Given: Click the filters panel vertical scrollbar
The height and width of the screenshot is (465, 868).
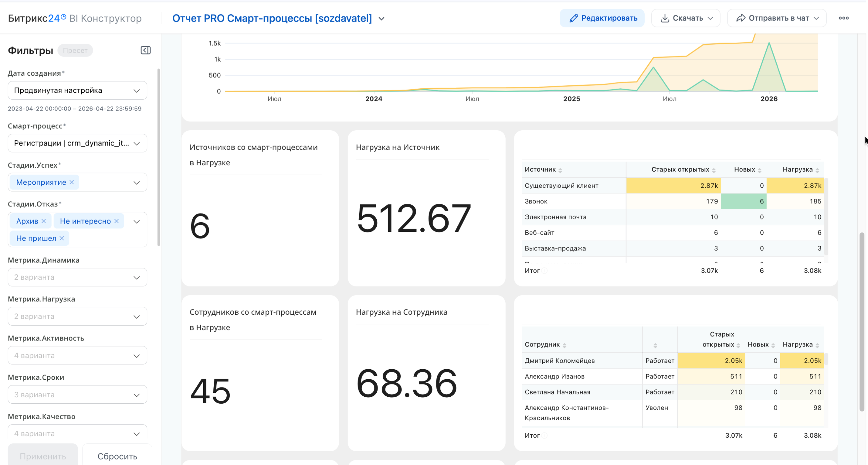Looking at the screenshot, I should tap(158, 157).
